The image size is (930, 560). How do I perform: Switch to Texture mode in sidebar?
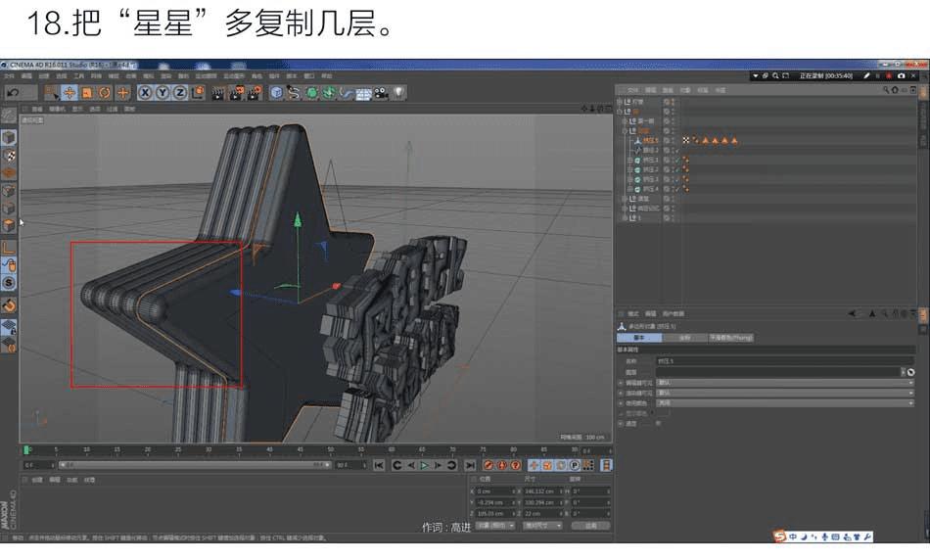pyautogui.click(x=8, y=156)
